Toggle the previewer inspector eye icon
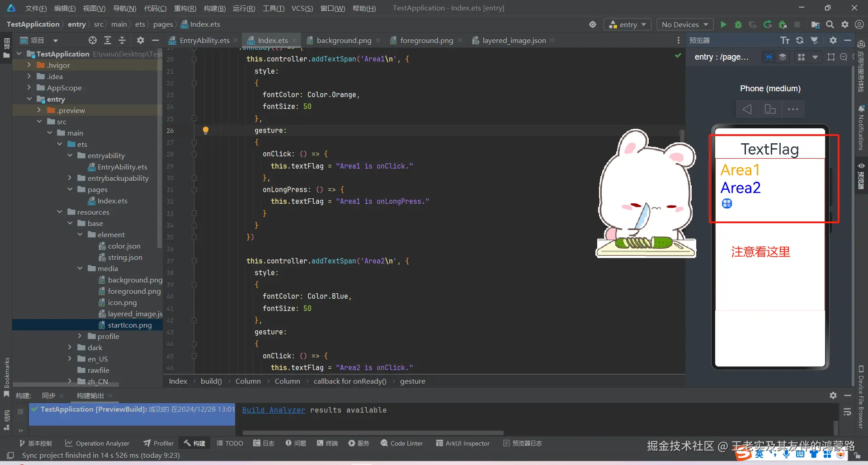Image resolution: width=868 pixels, height=465 pixels. coord(769,57)
